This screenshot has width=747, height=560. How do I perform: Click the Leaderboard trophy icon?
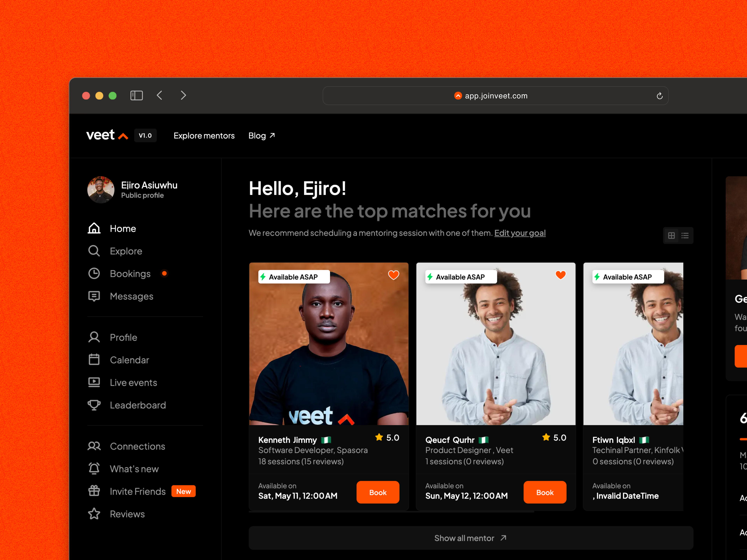click(94, 405)
